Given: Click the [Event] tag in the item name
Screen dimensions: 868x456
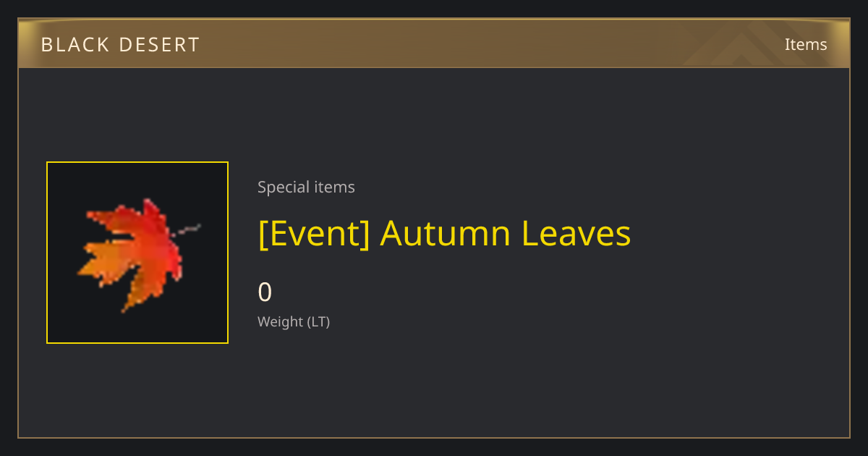Looking at the screenshot, I should pyautogui.click(x=314, y=233).
